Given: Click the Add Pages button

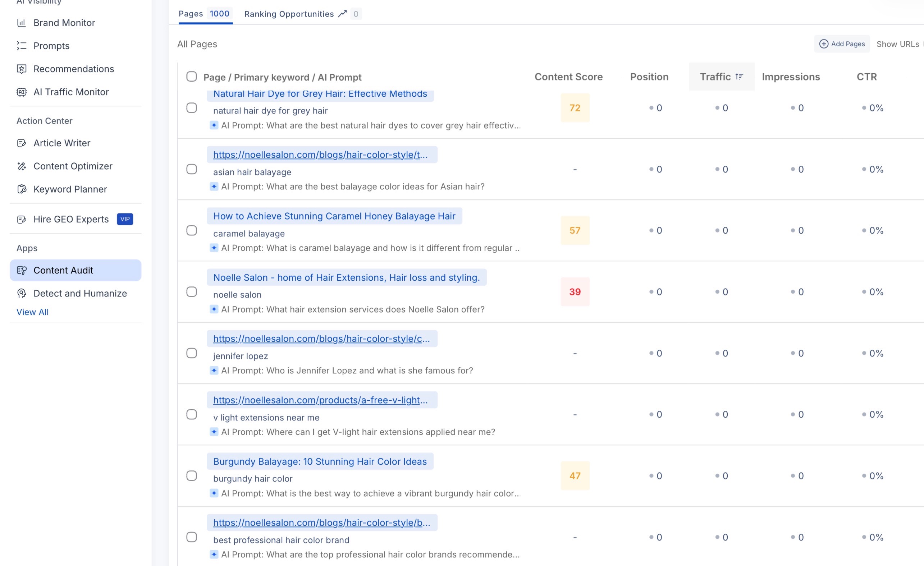Looking at the screenshot, I should tap(842, 44).
